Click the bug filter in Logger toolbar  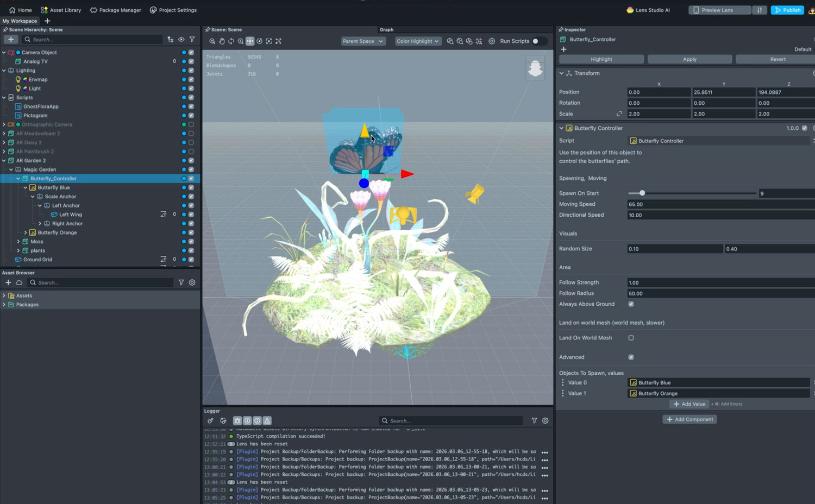pos(237,420)
